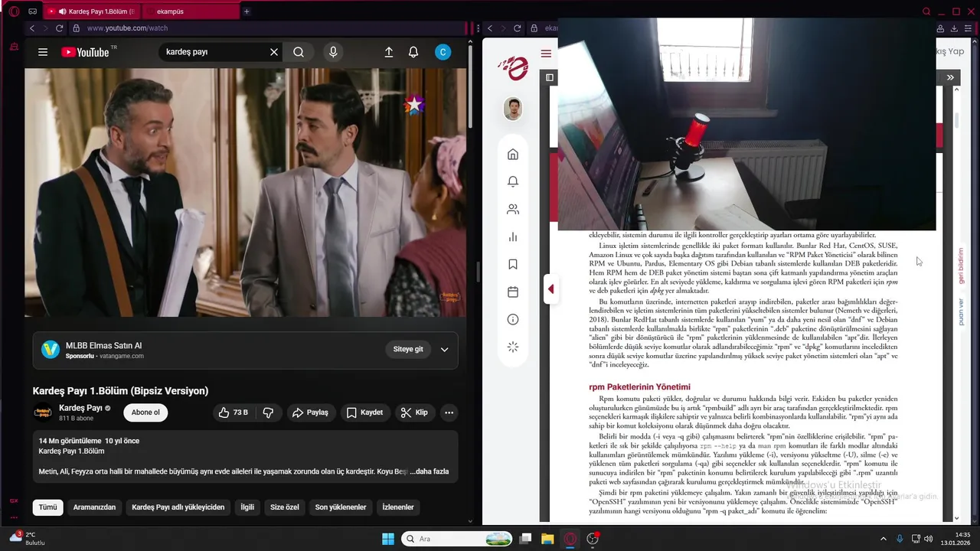Open the ekampüs hamburger menu
The width and height of the screenshot is (980, 551).
point(546,54)
